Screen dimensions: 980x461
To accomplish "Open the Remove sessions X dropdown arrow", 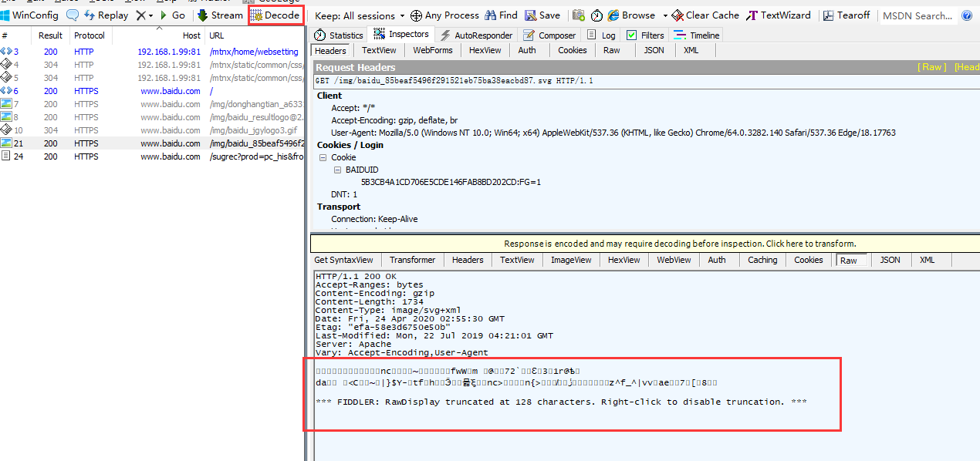I will [150, 15].
